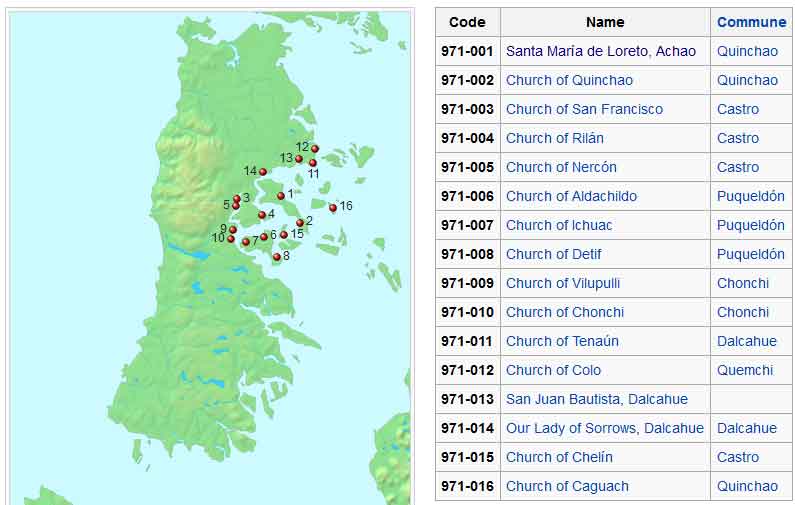Click map marker number 16
The height and width of the screenshot is (505, 795).
pyautogui.click(x=333, y=208)
